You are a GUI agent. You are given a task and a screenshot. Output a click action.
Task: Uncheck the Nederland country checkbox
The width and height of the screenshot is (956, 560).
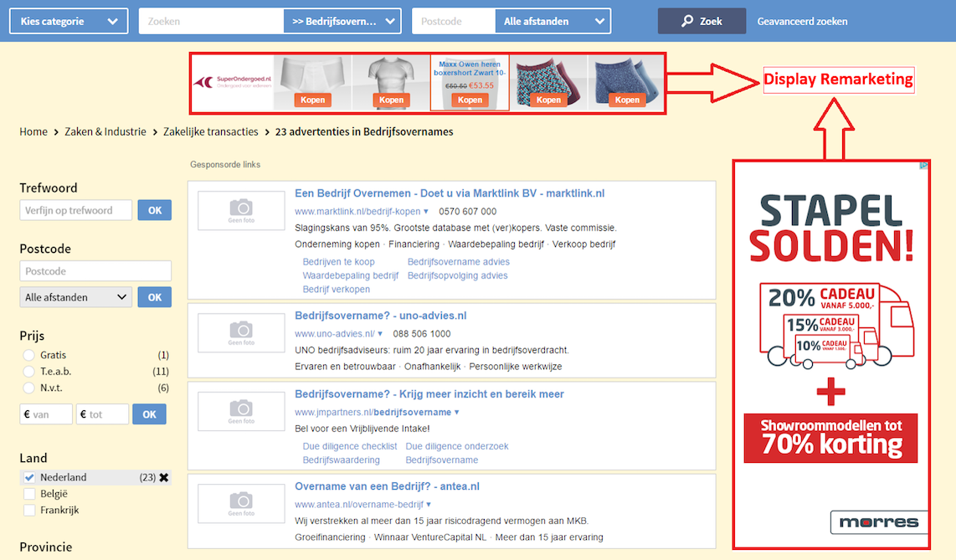coord(29,478)
